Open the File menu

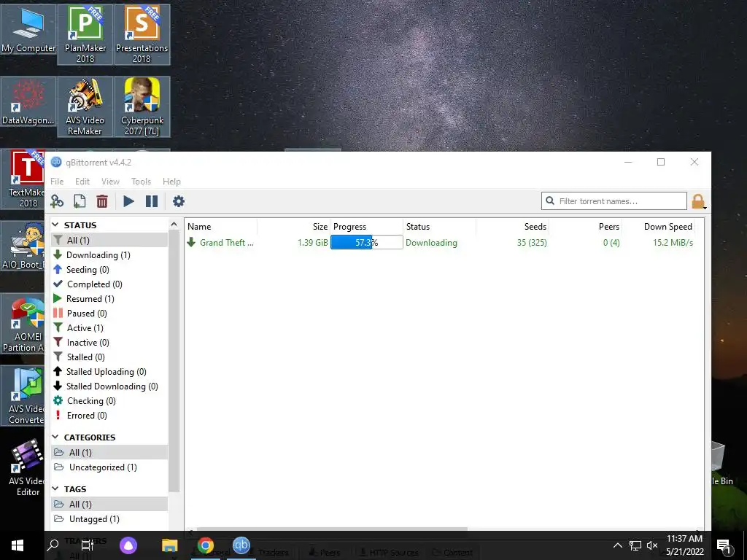pyautogui.click(x=57, y=182)
